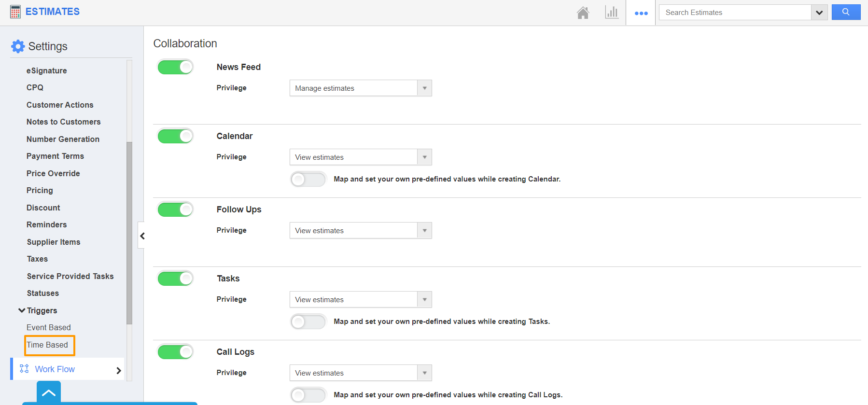868x405 pixels.
Task: Open Payment Terms settings
Action: (x=55, y=156)
